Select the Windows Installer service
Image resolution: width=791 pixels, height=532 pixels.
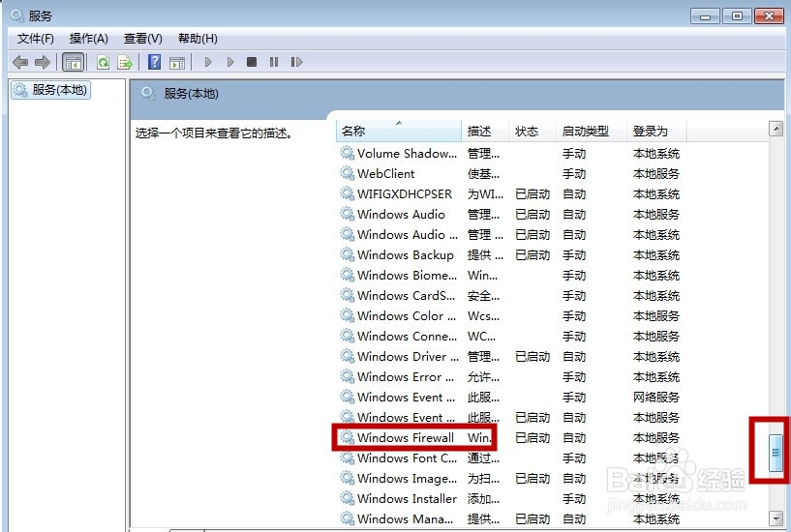tap(509, 499)
